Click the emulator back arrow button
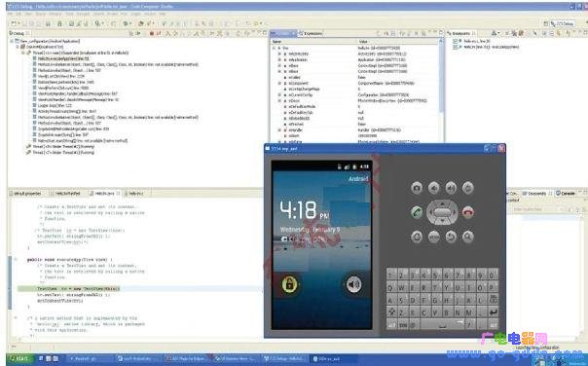Screen dimensions: 588x366 (451, 237)
